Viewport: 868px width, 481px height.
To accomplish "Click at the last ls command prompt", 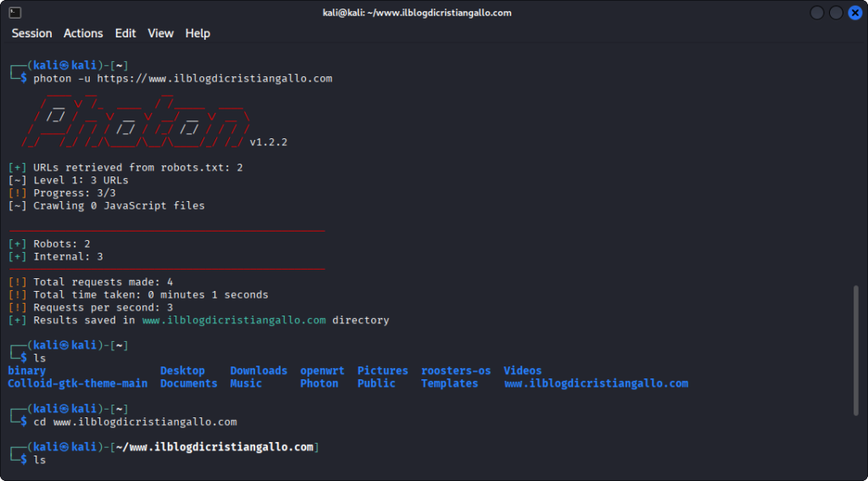I will coord(40,460).
